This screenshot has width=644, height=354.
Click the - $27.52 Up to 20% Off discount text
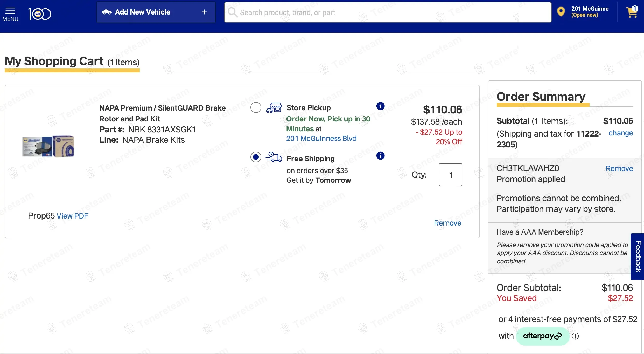[439, 137]
